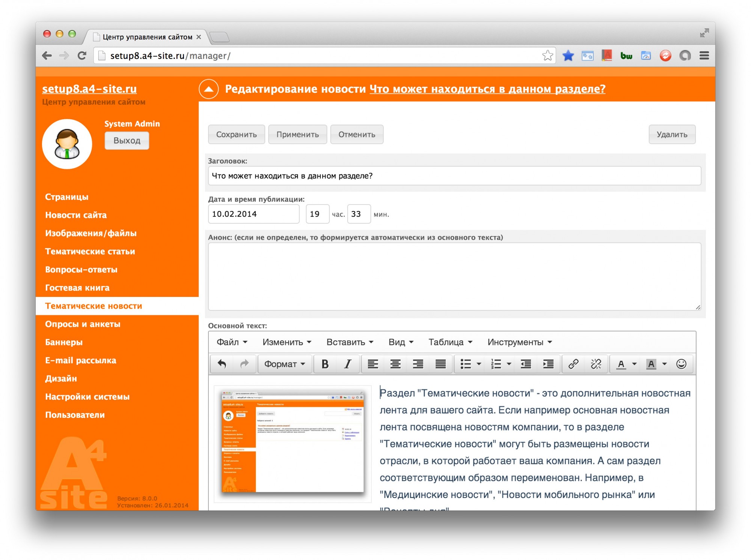Expand the bullet list style arrow
751x560 pixels.
tap(479, 364)
